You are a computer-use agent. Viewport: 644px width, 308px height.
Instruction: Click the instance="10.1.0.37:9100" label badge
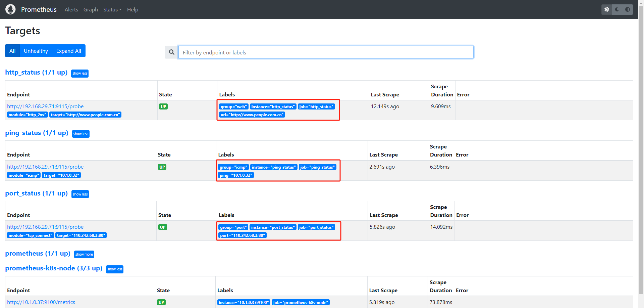click(x=244, y=303)
